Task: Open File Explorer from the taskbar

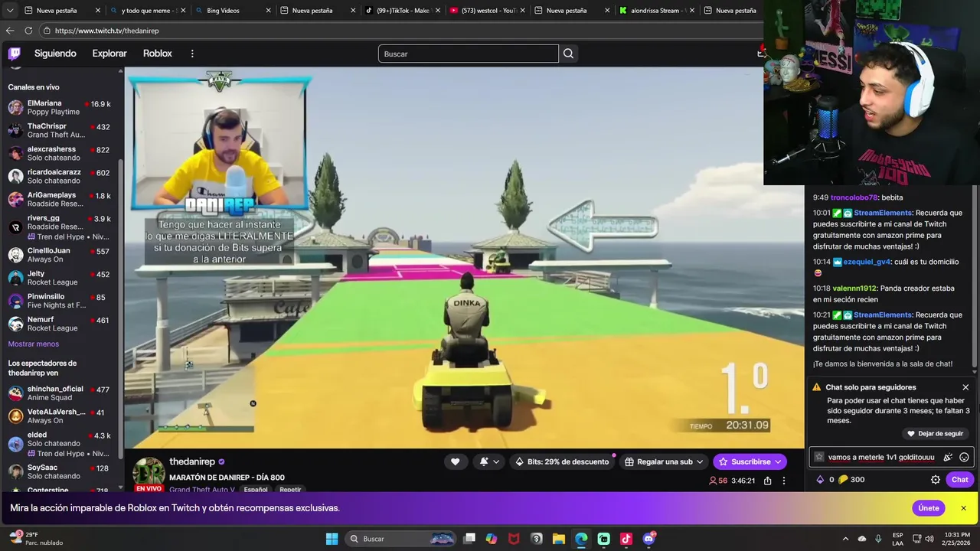Action: click(x=558, y=539)
